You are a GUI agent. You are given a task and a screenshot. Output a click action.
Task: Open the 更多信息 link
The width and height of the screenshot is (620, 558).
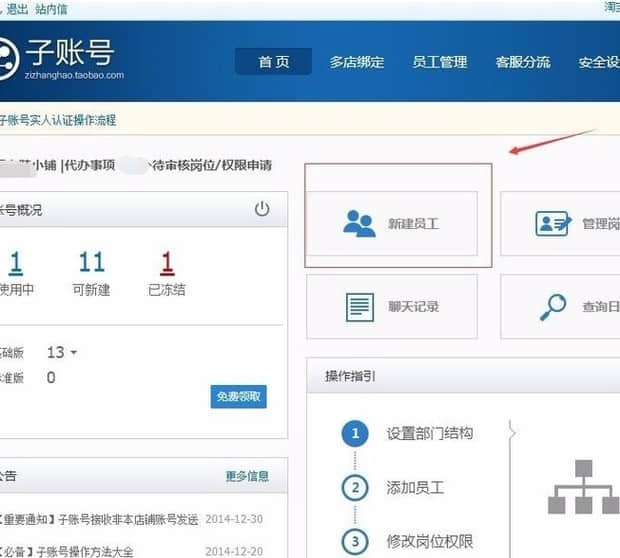coord(247,476)
